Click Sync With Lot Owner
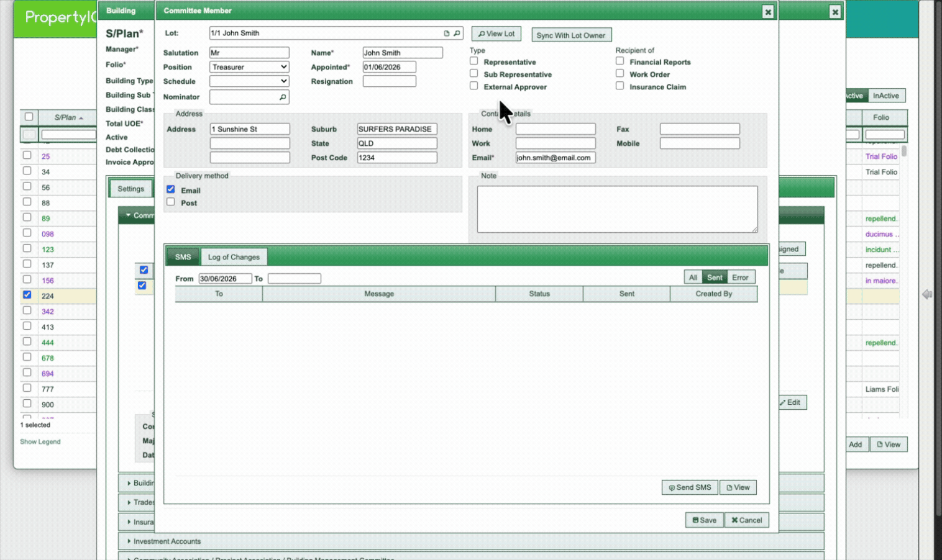Screen dimensions: 942x560 click(x=571, y=35)
